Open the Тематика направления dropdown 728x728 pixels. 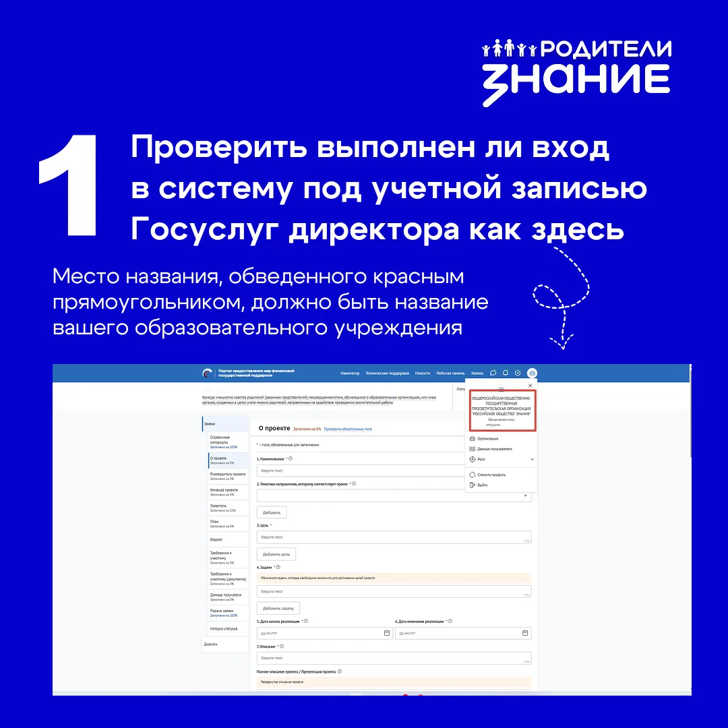394,496
